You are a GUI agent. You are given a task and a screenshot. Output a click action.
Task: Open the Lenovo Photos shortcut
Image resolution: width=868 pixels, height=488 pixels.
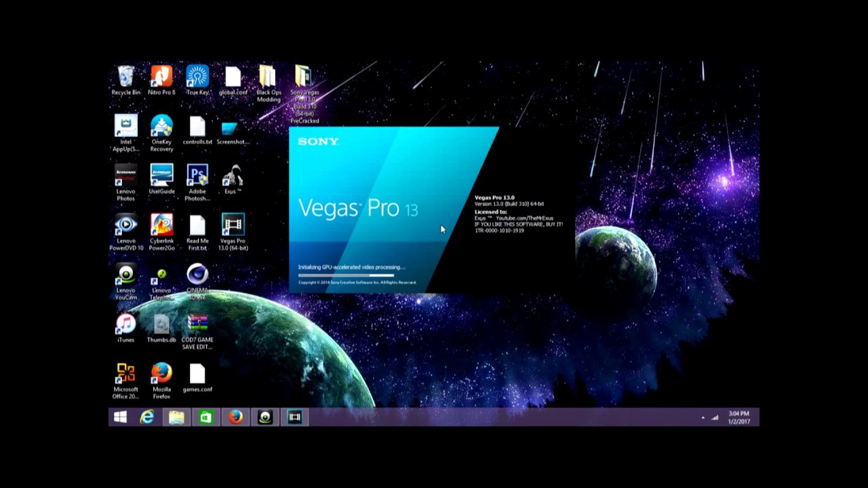[x=125, y=182]
